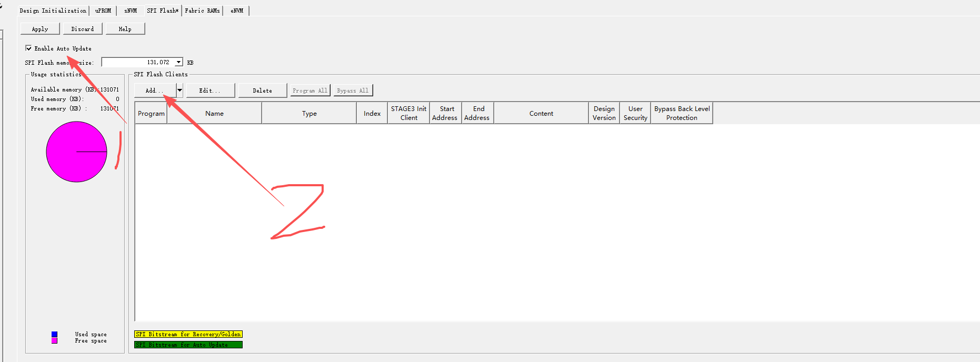Switch to the Design Initialization tab
The height and width of the screenshot is (362, 980).
pos(53,11)
